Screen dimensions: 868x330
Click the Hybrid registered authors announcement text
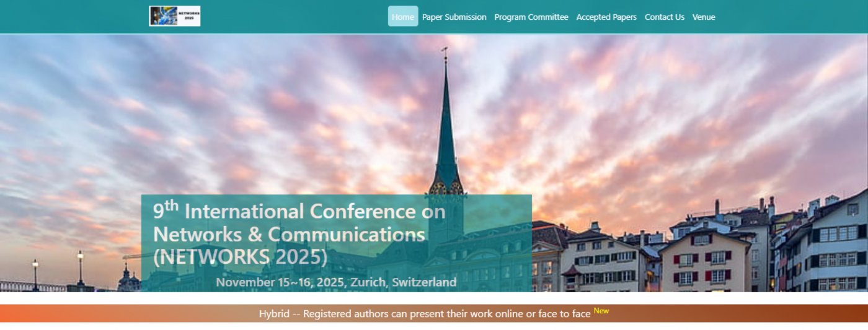coord(425,314)
